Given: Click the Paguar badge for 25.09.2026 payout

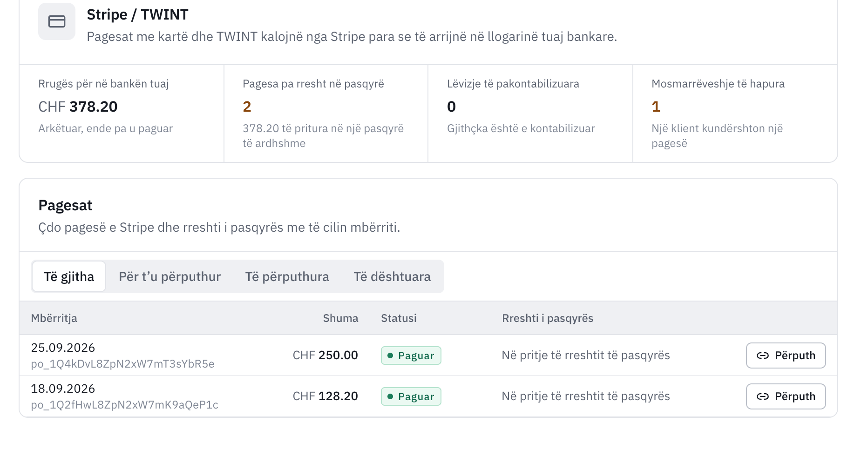Looking at the screenshot, I should (411, 355).
